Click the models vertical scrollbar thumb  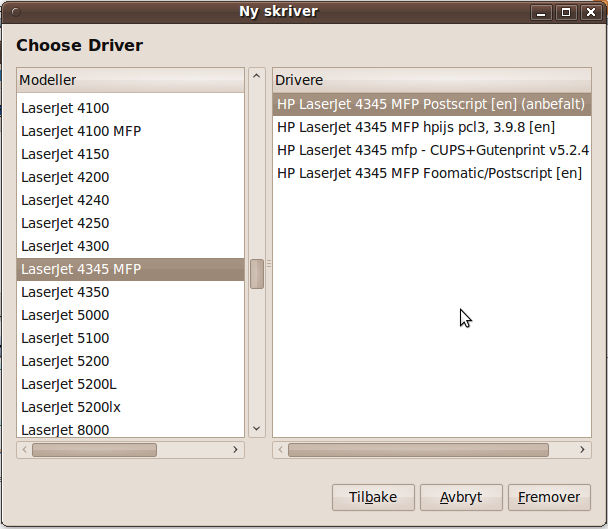pyautogui.click(x=257, y=274)
